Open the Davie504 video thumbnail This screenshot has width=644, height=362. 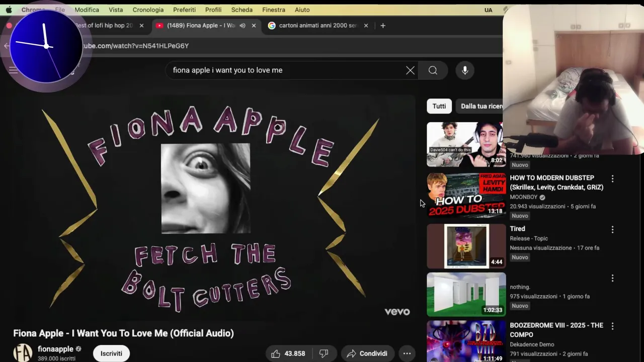pyautogui.click(x=466, y=144)
